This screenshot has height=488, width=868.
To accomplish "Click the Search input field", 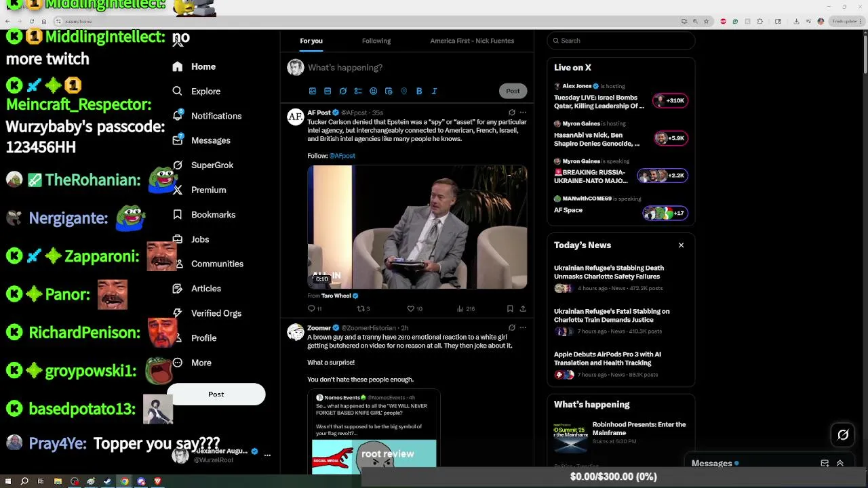I will click(x=620, y=41).
